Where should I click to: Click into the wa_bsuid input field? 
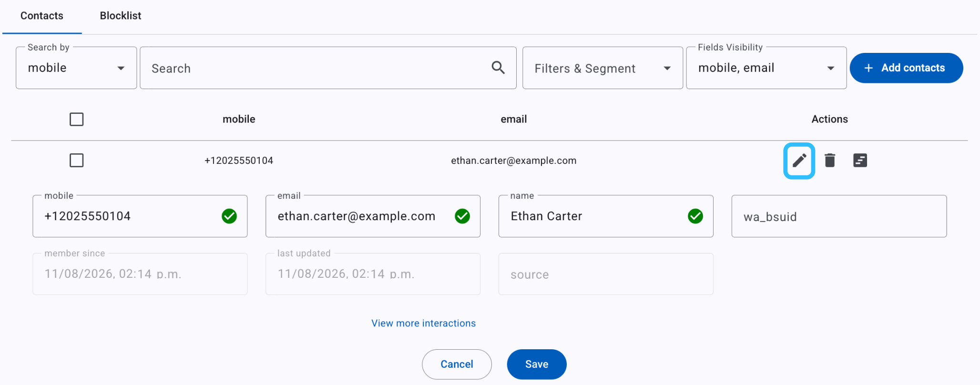839,216
